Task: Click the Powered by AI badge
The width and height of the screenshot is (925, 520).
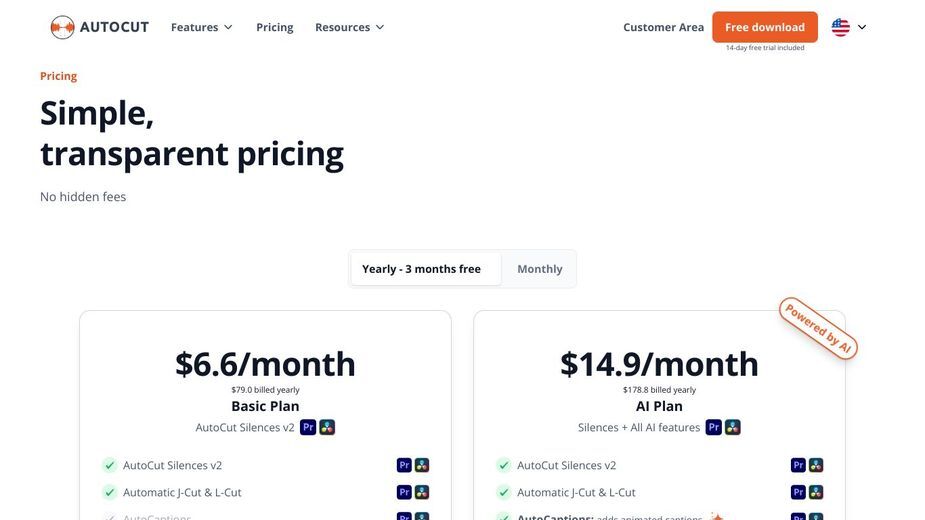Action: [818, 328]
